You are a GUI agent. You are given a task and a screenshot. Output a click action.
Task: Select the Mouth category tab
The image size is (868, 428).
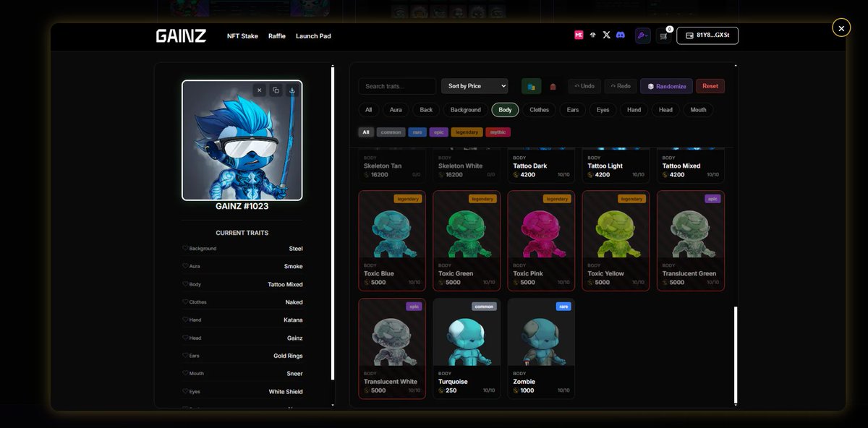[698, 110]
